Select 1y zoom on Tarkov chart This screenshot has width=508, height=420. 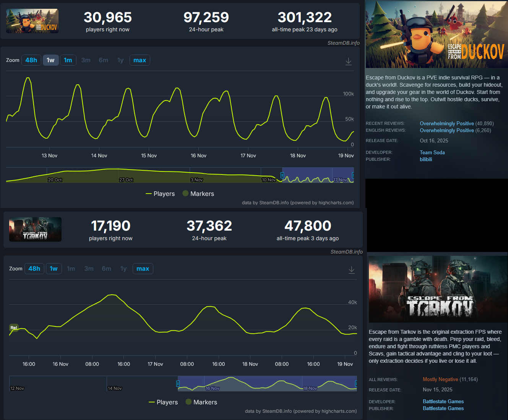(x=123, y=269)
